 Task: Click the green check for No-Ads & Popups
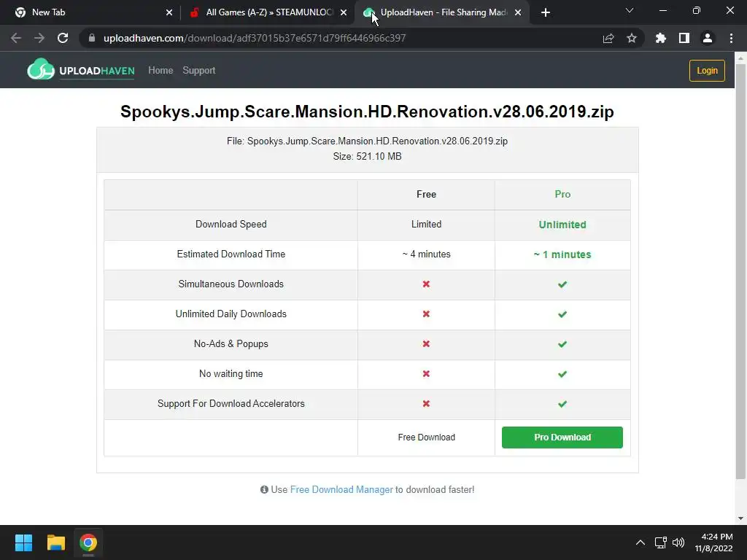[x=562, y=344]
